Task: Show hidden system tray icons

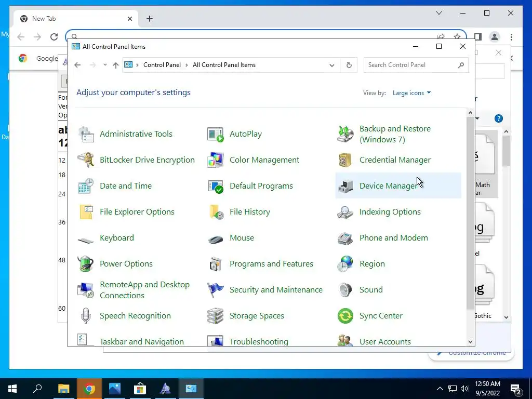Action: 440,389
